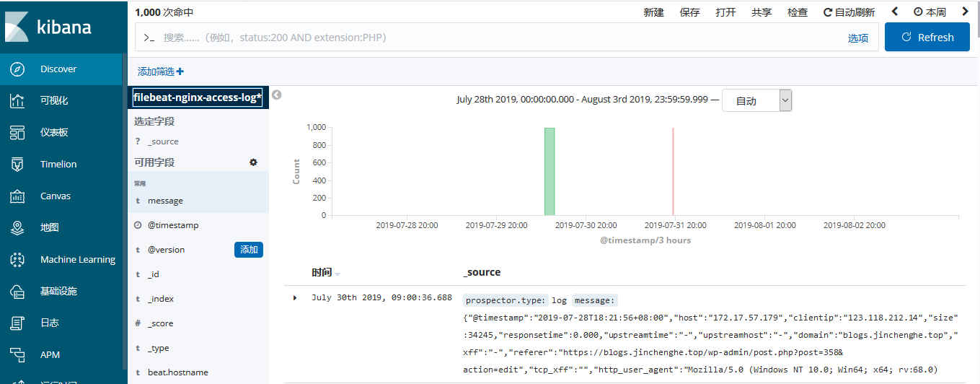Viewport: 980px width, 384px height.
Task: Expand the July 30th log row
Action: tap(295, 297)
